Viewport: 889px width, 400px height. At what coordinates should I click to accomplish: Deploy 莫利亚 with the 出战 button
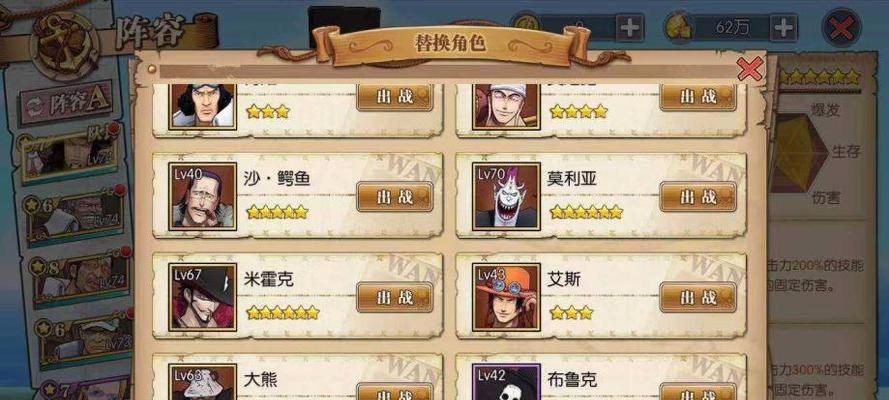698,197
